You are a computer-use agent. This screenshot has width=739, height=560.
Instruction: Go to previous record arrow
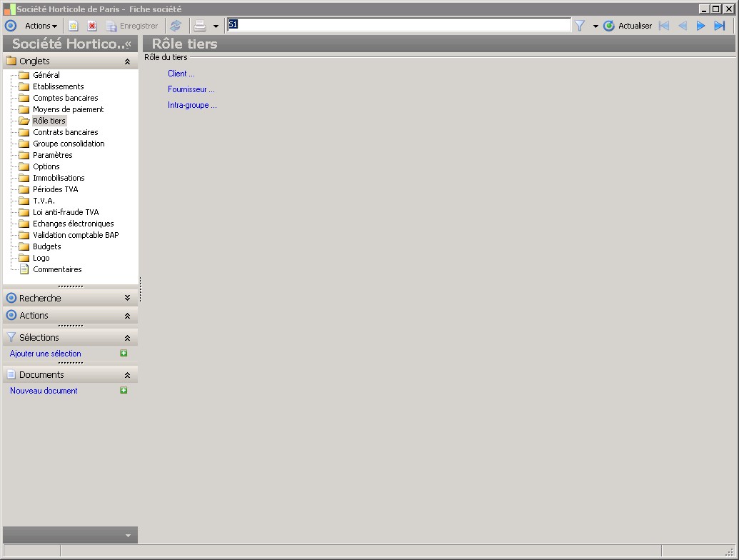[x=683, y=26]
